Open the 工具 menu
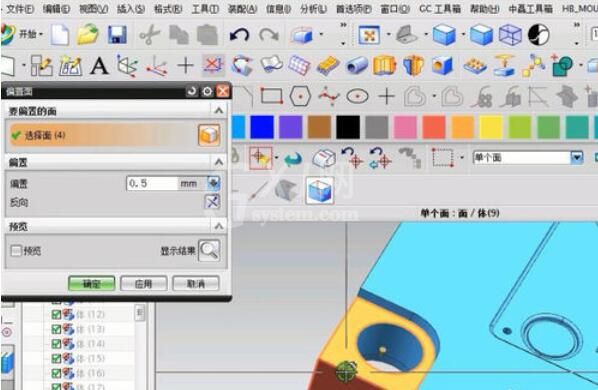The image size is (598, 390). [x=205, y=8]
